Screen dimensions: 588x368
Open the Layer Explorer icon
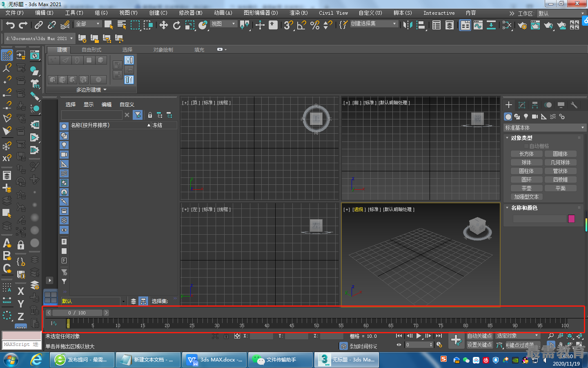click(x=450, y=25)
